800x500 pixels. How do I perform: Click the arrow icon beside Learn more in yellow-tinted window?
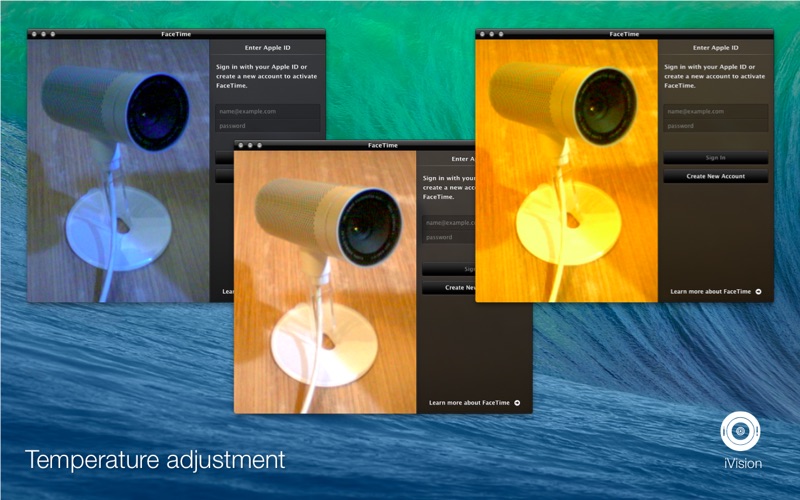pos(758,291)
